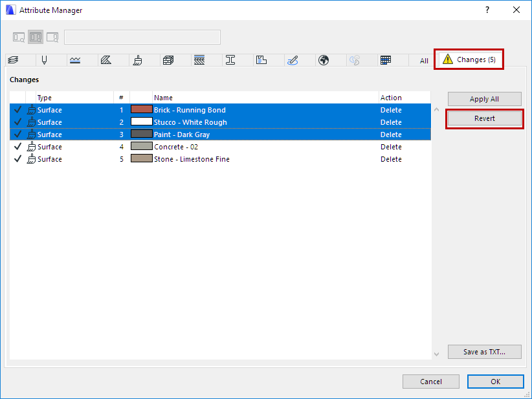Select the left-panel search mode icon

19,37
